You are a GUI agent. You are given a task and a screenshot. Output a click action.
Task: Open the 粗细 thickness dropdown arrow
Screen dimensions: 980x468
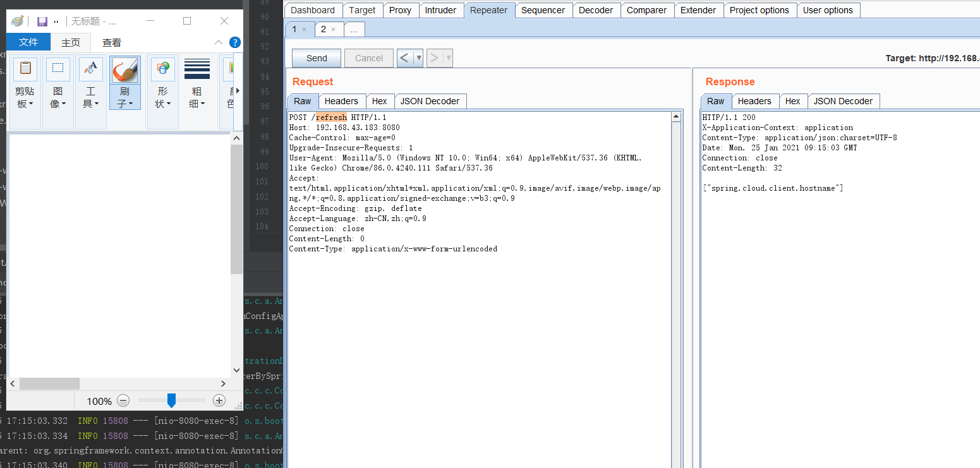click(203, 104)
